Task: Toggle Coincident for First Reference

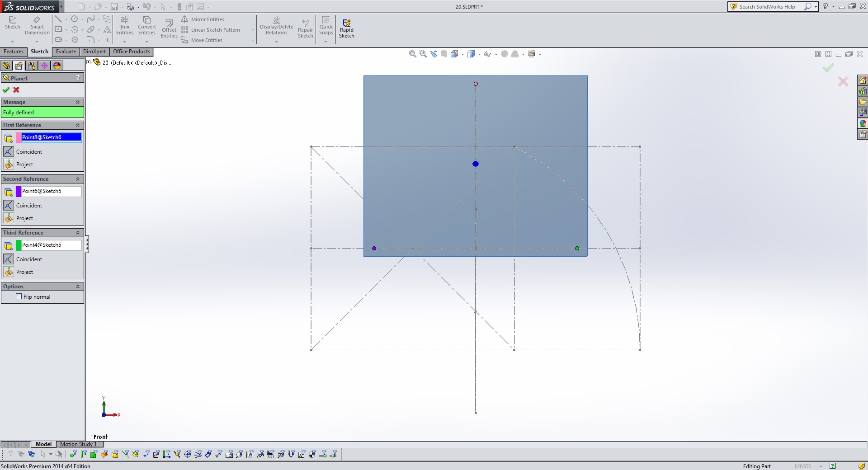Action: 9,151
